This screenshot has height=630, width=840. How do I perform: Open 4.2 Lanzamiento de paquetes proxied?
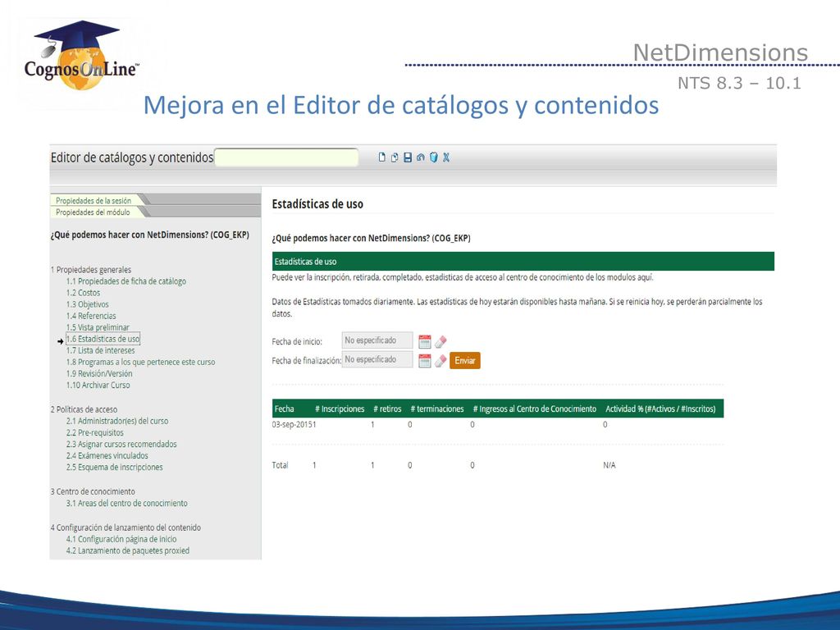127,550
